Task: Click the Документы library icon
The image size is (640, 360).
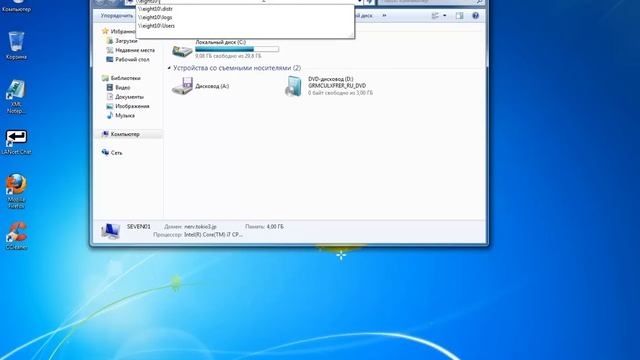Action: click(109, 97)
